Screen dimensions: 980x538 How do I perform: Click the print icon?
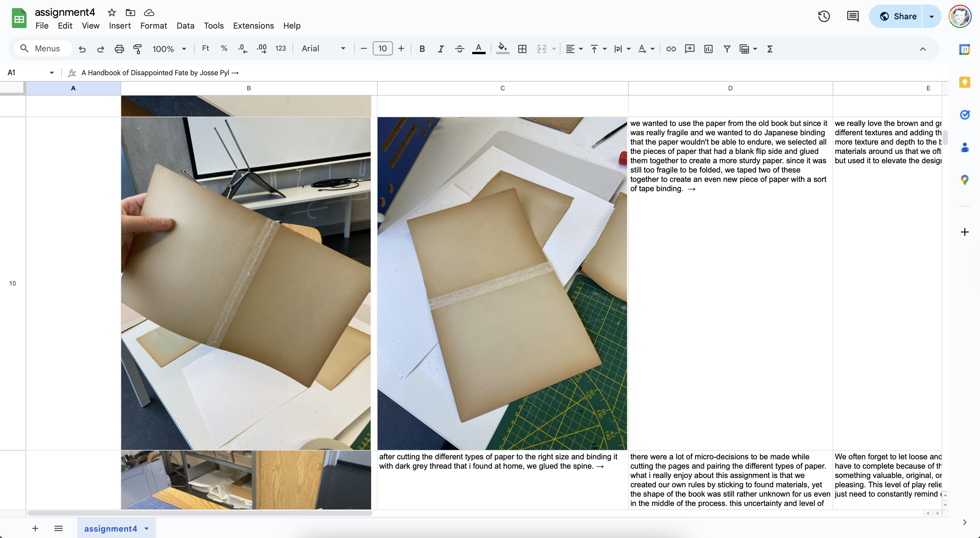point(119,49)
